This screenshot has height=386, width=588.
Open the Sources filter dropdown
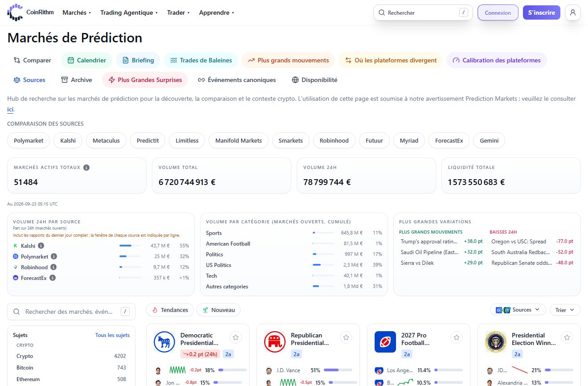[x=518, y=310]
